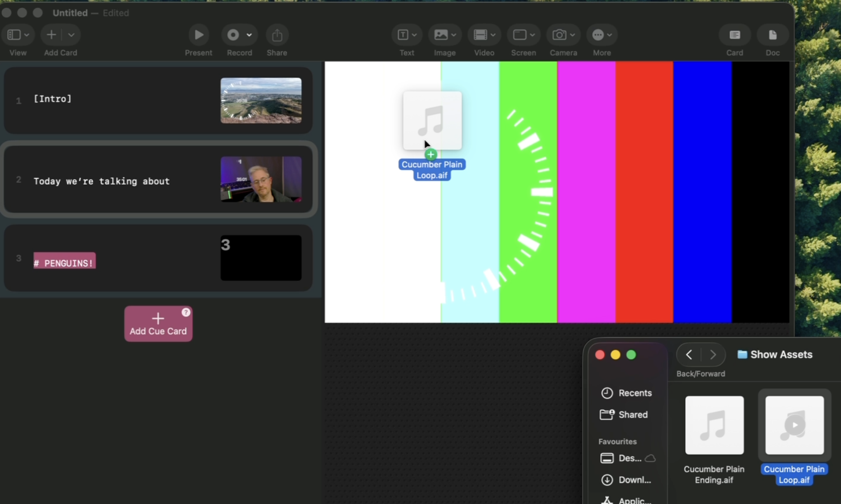Expand the Add Card dropdown arrow
841x504 pixels.
click(x=71, y=35)
